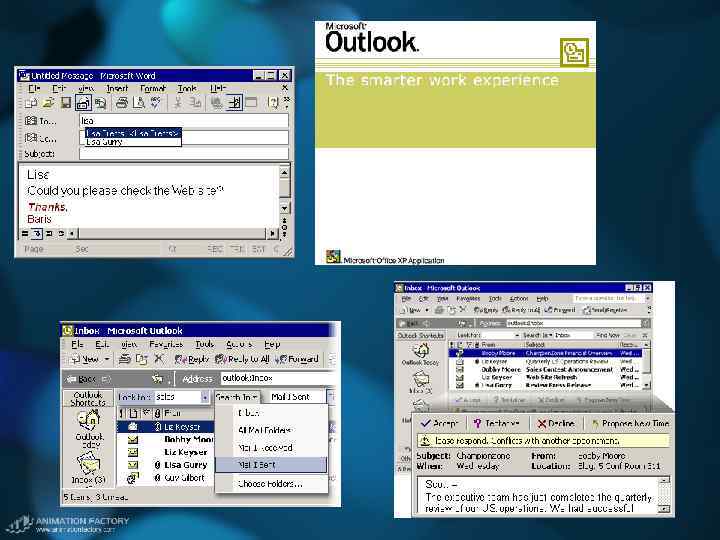Click the Outlook logo icon on splash screen
Viewport: 720px width, 540px height.
(574, 53)
